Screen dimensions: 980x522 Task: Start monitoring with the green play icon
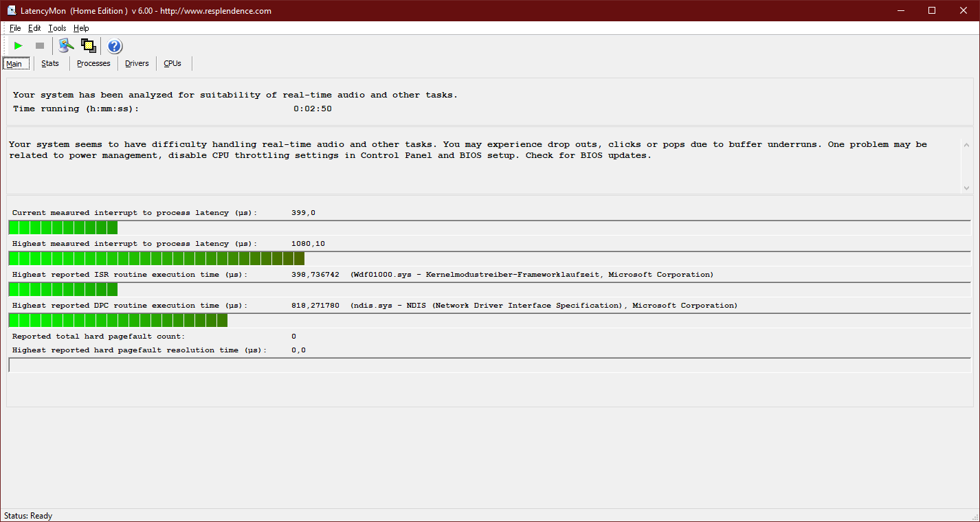[19, 45]
